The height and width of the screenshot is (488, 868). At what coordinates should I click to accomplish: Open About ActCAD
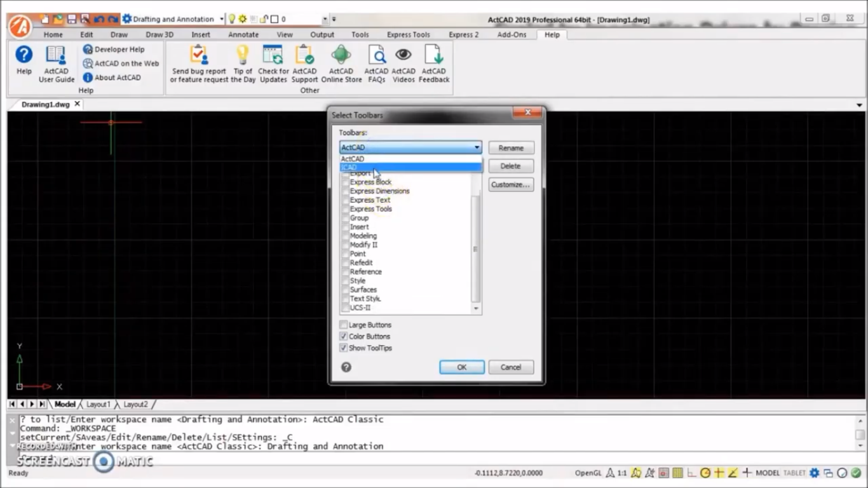click(x=112, y=78)
